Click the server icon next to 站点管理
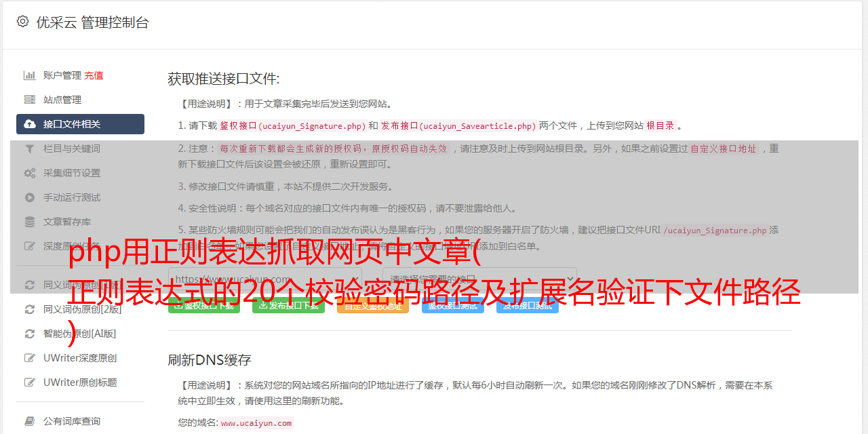 [x=30, y=100]
